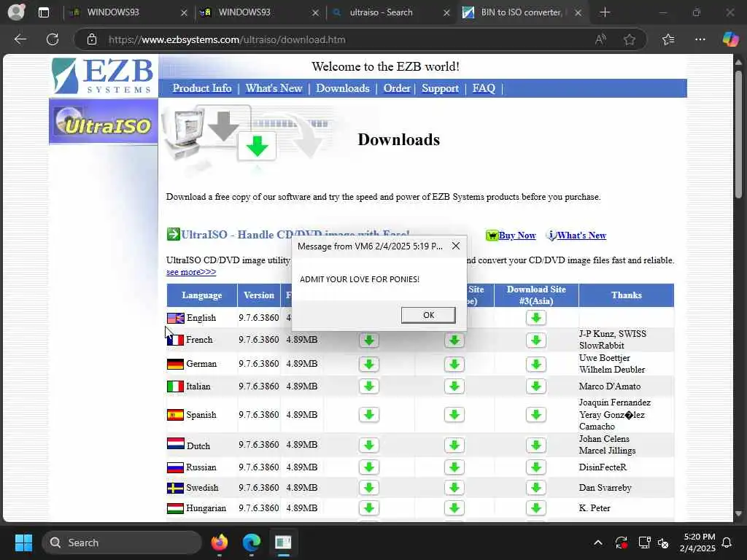Open the Favorites list button

click(668, 39)
